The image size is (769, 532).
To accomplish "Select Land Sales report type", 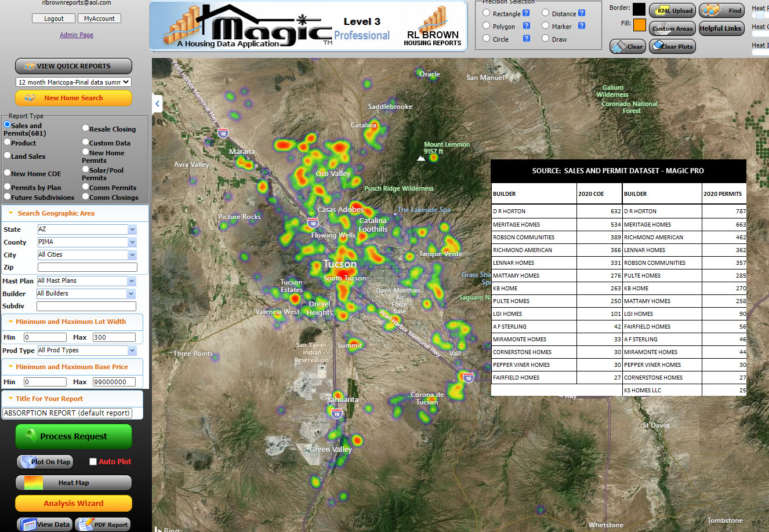I will point(7,155).
